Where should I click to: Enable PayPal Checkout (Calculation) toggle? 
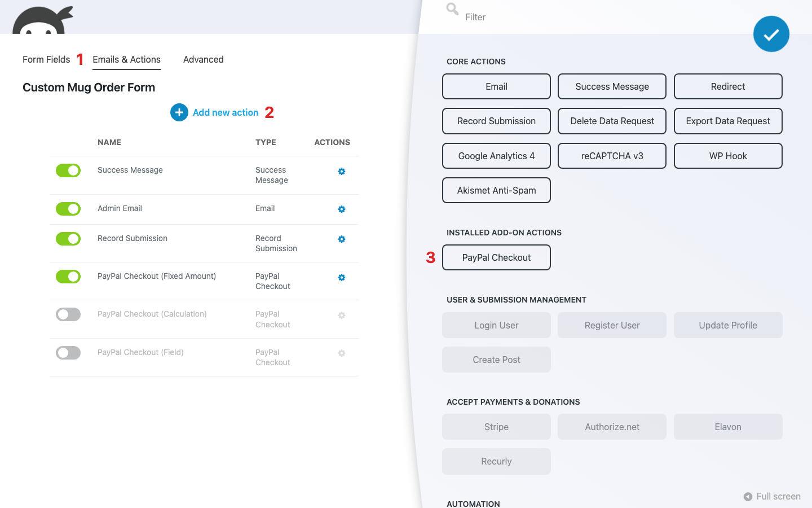[68, 314]
